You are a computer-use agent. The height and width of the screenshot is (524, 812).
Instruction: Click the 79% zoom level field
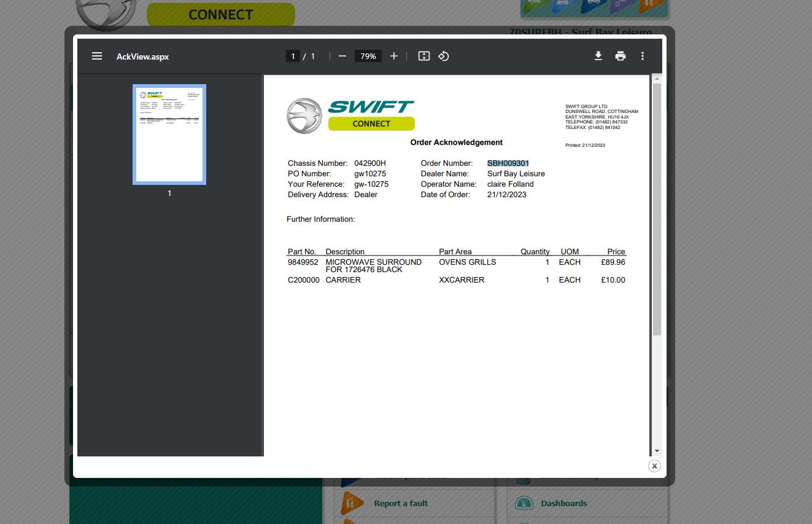pyautogui.click(x=368, y=56)
